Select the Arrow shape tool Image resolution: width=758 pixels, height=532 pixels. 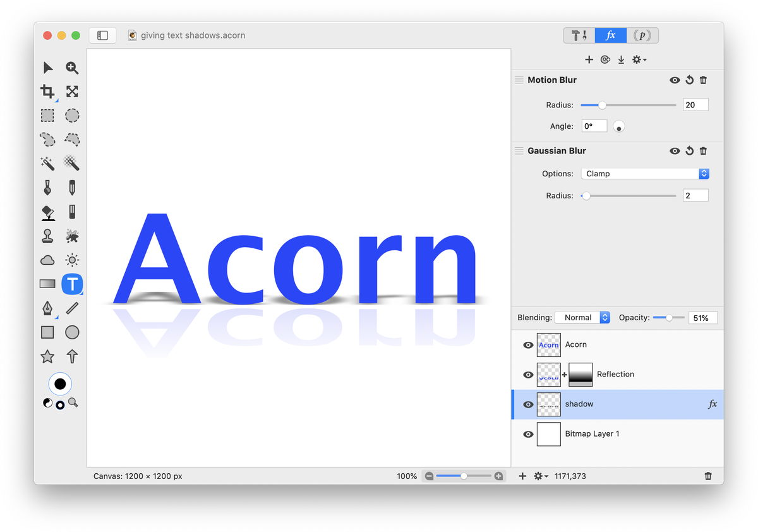(72, 356)
